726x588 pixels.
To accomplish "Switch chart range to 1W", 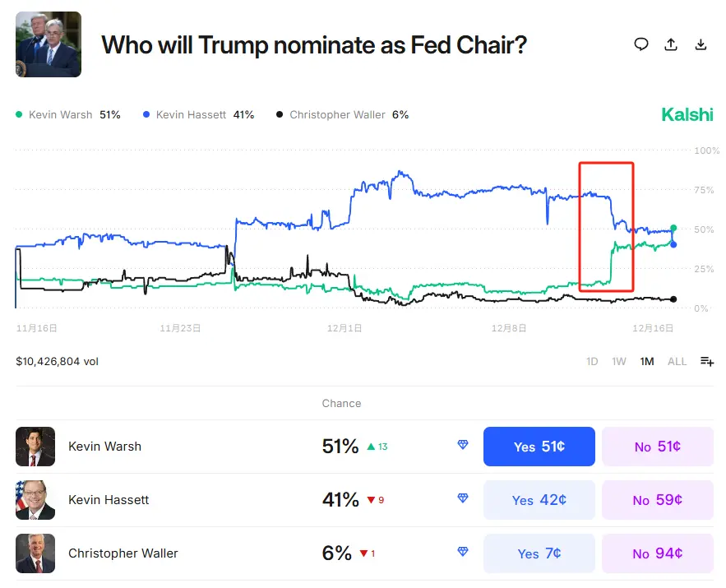I will pyautogui.click(x=620, y=361).
